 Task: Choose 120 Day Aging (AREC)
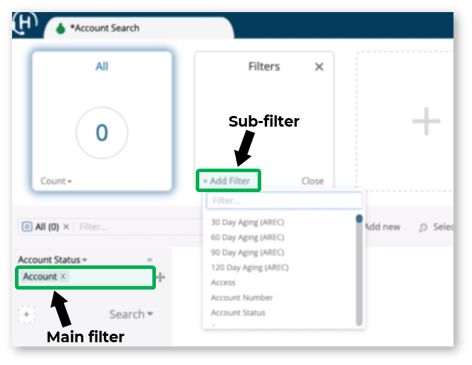pos(250,267)
